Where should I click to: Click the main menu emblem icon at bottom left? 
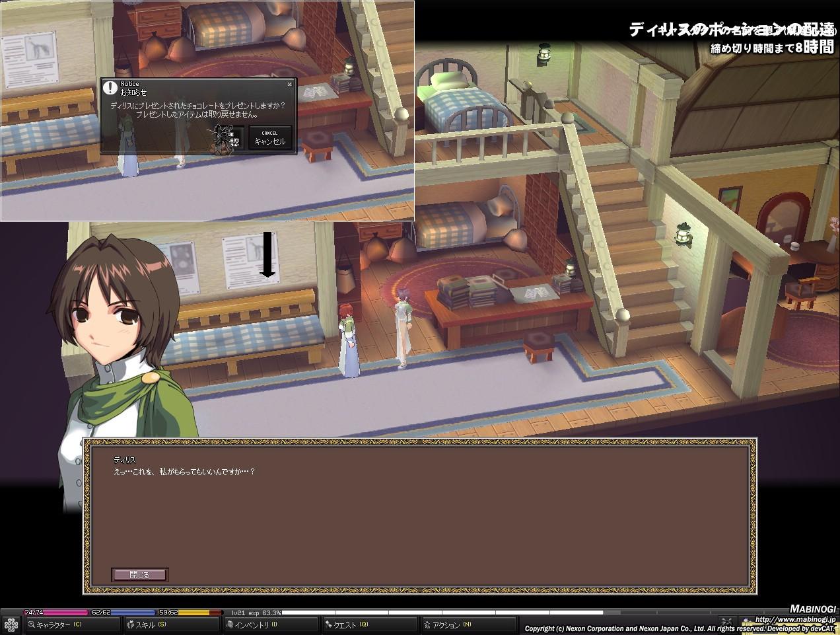pos(11,624)
